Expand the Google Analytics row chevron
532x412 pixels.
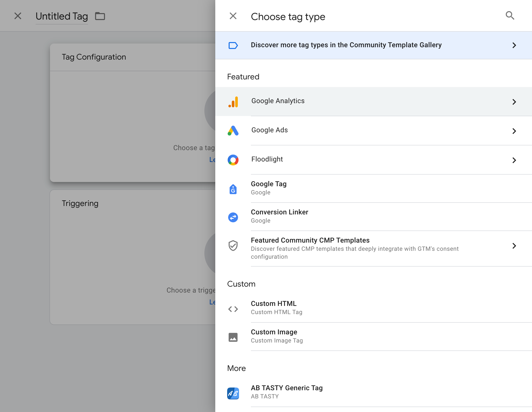tap(514, 102)
